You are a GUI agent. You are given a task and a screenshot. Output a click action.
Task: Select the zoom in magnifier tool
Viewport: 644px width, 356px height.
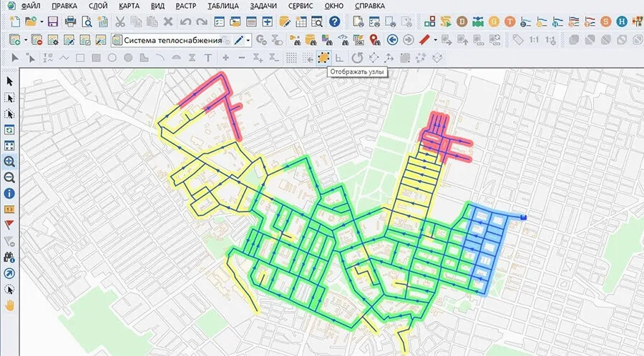coord(9,162)
